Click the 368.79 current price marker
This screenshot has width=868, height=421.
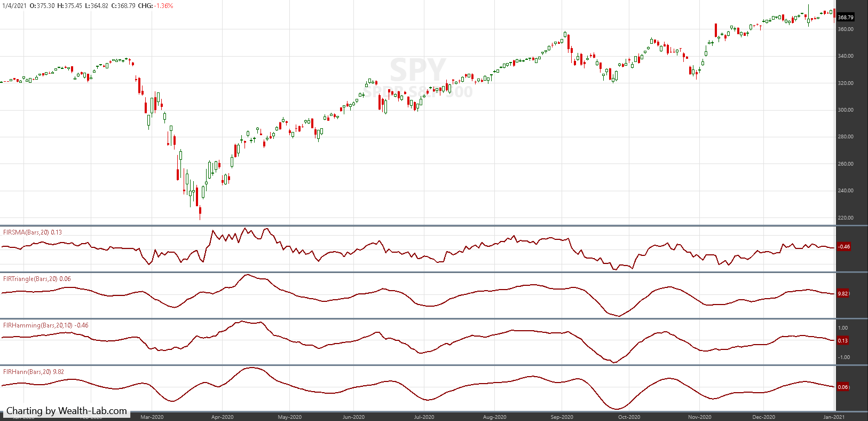(x=846, y=18)
